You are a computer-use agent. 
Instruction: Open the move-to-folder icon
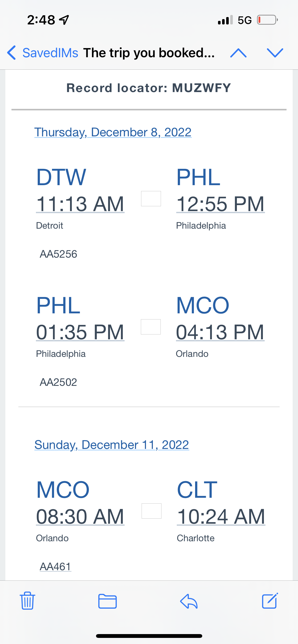coord(107,601)
